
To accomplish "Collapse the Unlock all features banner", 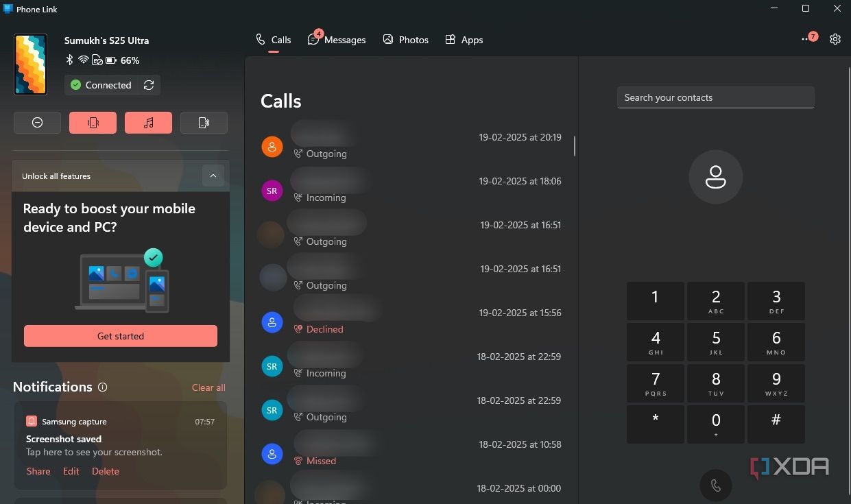I will click(x=213, y=176).
